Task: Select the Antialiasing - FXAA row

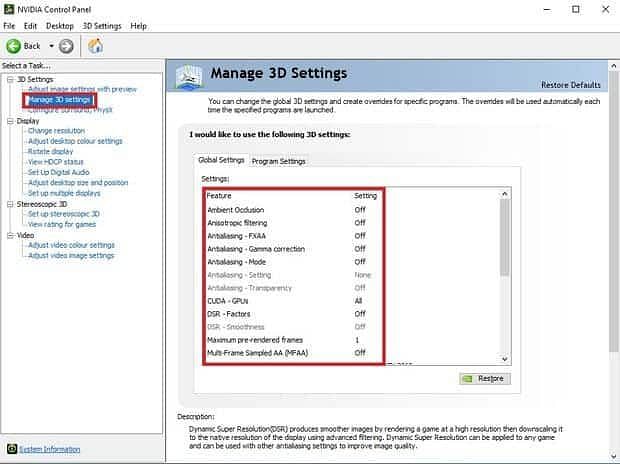Action: tap(293, 236)
